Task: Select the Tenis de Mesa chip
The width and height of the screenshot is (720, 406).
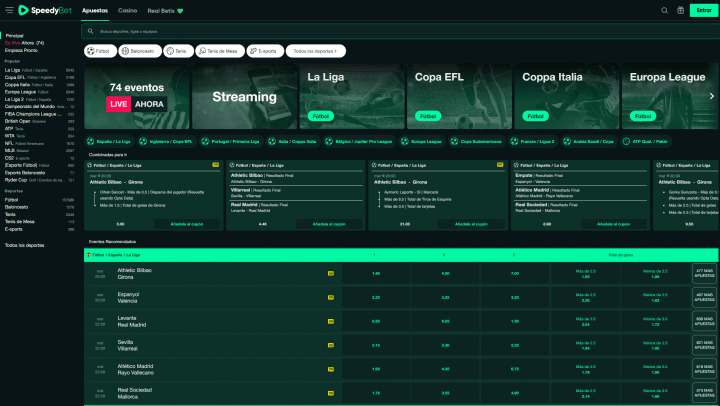Action: pos(220,51)
